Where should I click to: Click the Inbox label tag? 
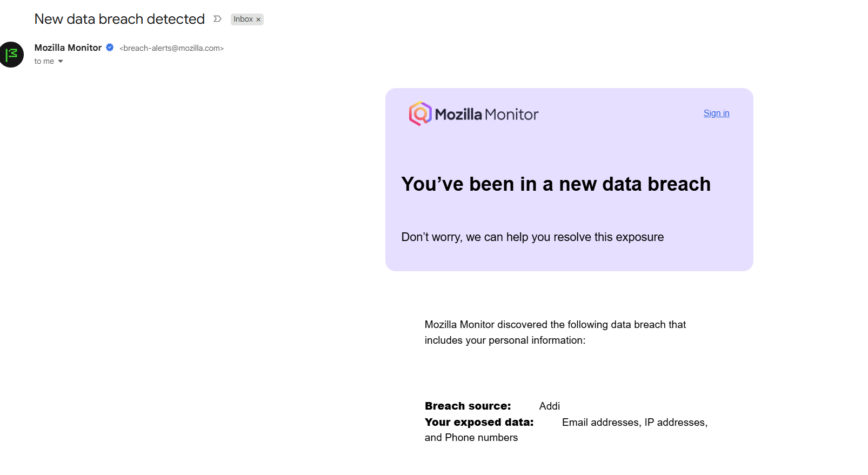[x=243, y=19]
